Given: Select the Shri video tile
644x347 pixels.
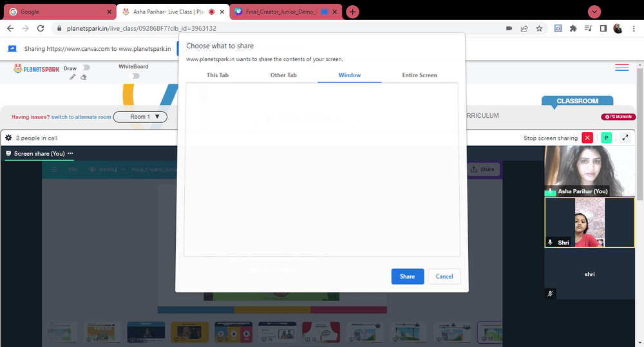Looking at the screenshot, I should [589, 223].
